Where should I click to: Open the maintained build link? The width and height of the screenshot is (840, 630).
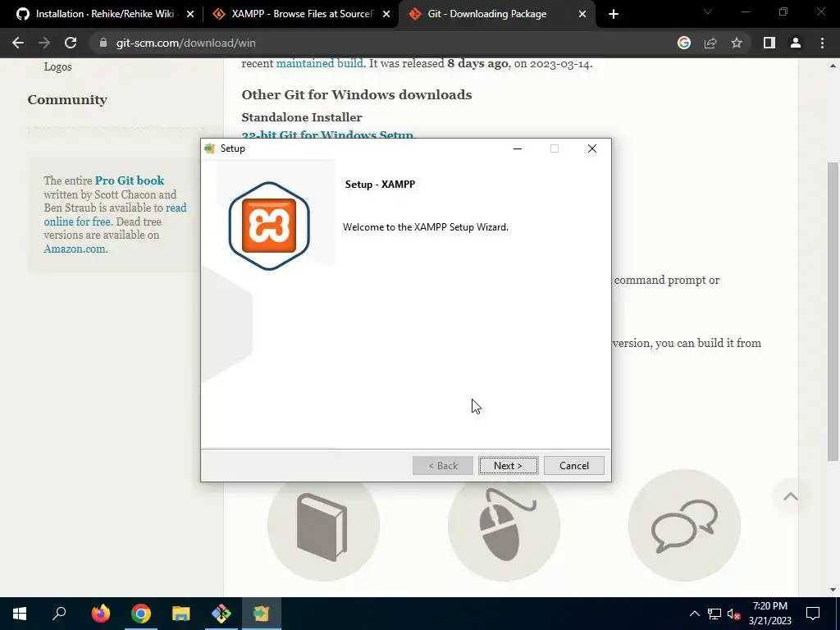(319, 63)
